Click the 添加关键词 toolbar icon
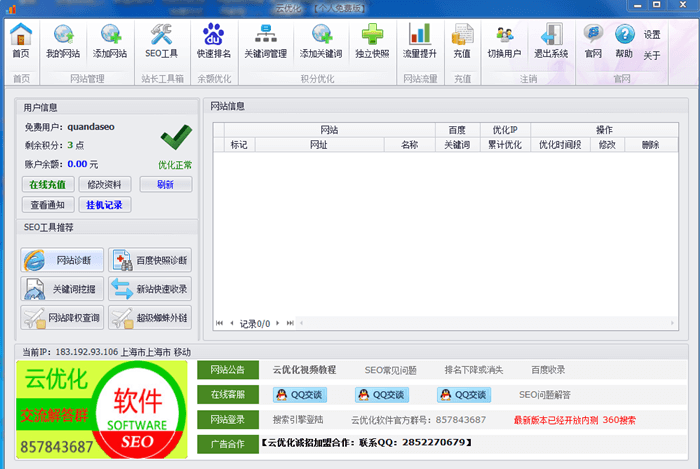This screenshot has height=469, width=700. tap(321, 41)
